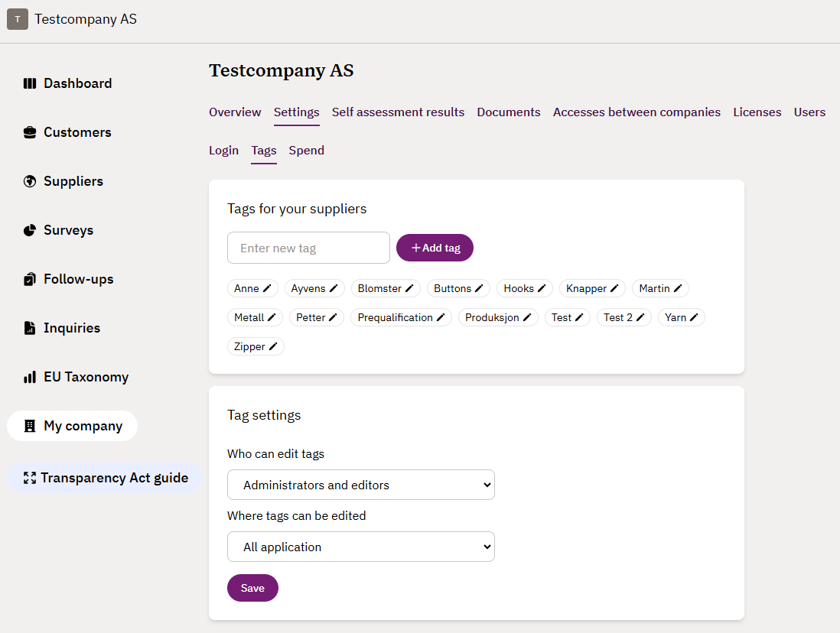Click the Surveys pie chart icon
Image resolution: width=840 pixels, height=633 pixels.
coord(30,230)
